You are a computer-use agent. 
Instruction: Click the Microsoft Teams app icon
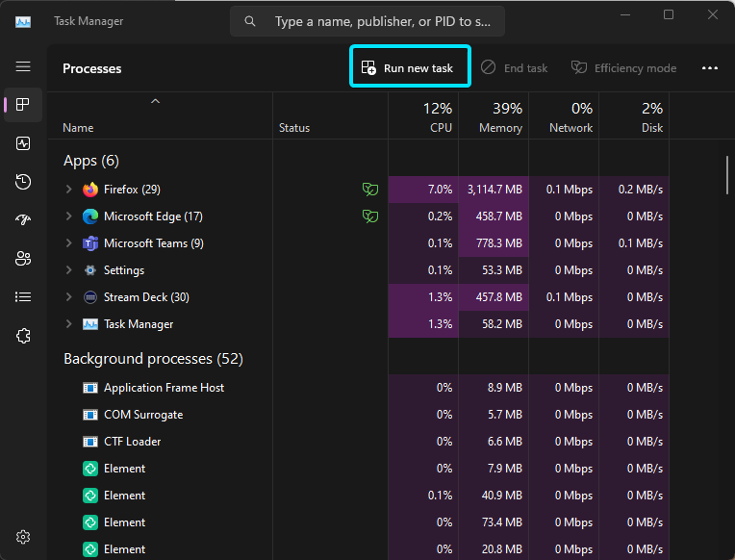tap(90, 243)
